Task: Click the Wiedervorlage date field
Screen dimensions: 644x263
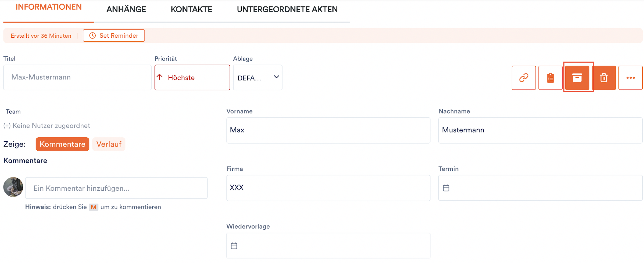Action: [x=328, y=246]
